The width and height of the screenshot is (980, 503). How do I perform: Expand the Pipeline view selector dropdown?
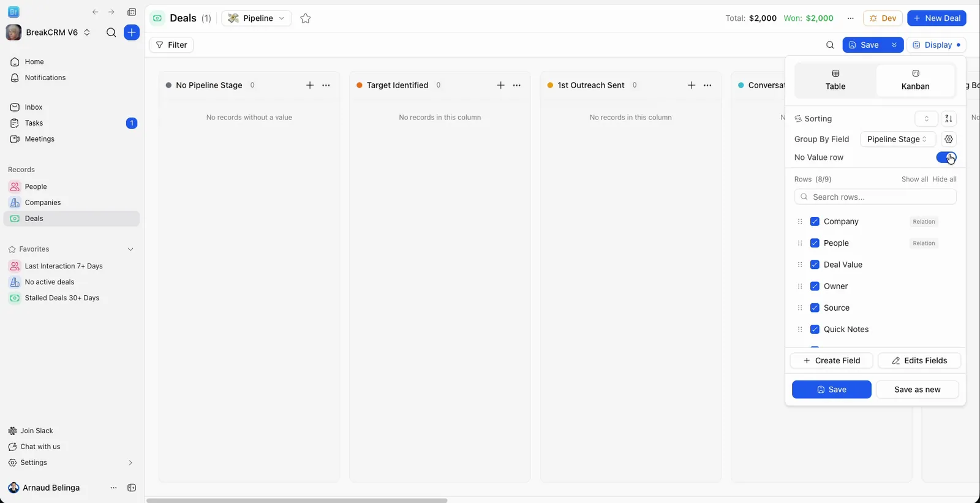tap(257, 18)
